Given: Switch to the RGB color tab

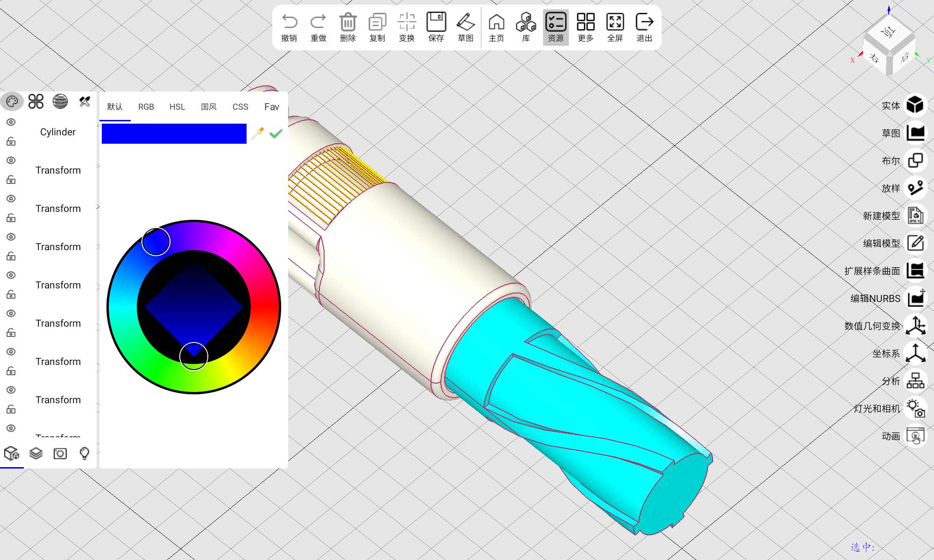Looking at the screenshot, I should click(146, 107).
